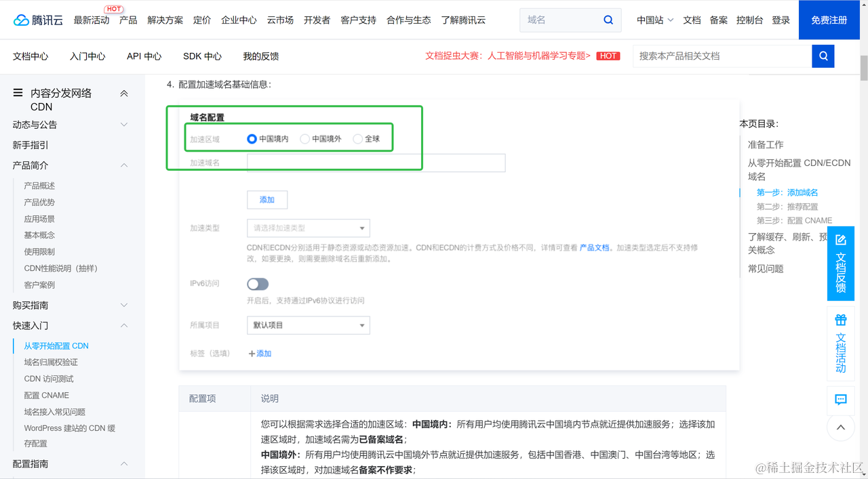Click the 免费注册 button
This screenshot has width=868, height=479.
829,20
